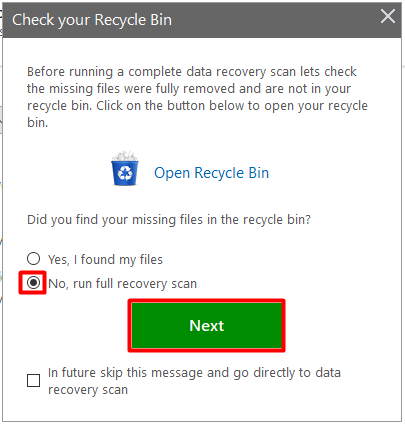Click the 'No, run full recovery scan' label text

pyautogui.click(x=122, y=284)
